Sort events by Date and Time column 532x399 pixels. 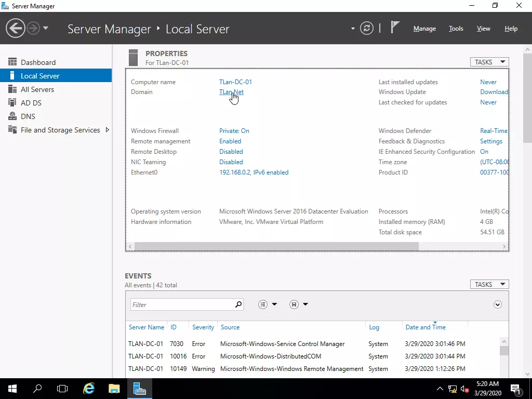(425, 327)
